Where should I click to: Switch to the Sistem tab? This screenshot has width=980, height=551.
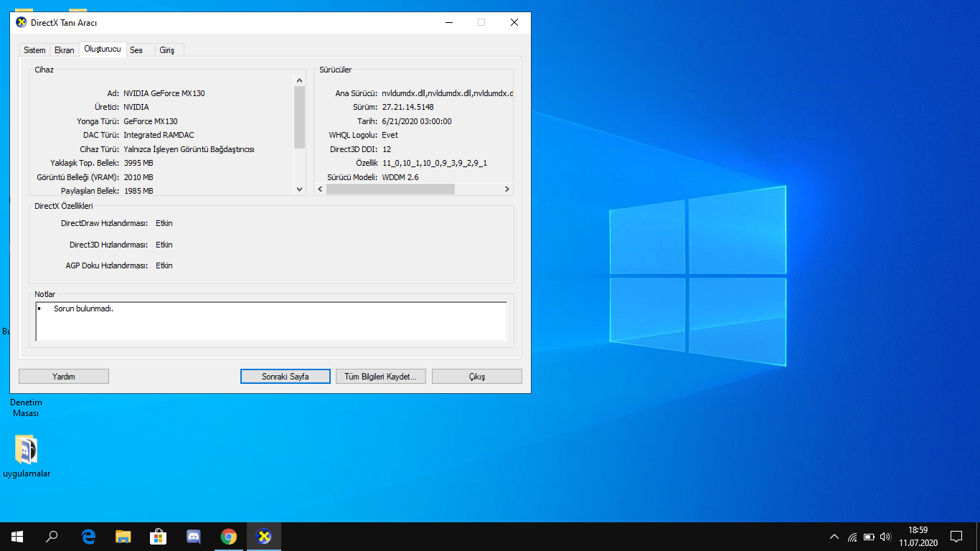point(34,50)
